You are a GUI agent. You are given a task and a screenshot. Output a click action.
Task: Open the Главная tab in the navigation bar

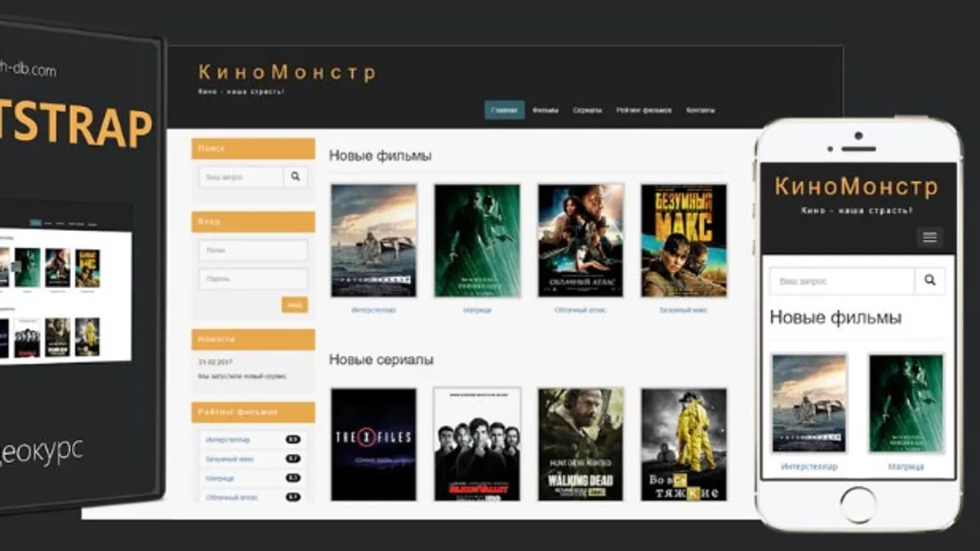tap(505, 110)
